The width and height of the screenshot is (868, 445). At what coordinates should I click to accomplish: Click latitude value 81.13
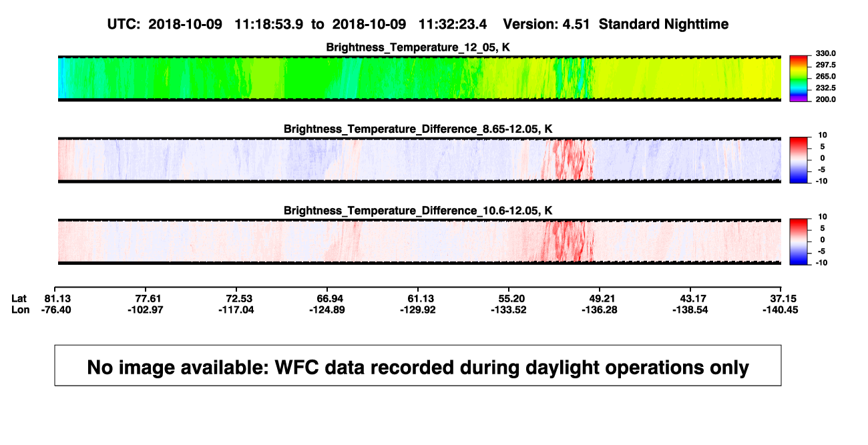click(58, 298)
